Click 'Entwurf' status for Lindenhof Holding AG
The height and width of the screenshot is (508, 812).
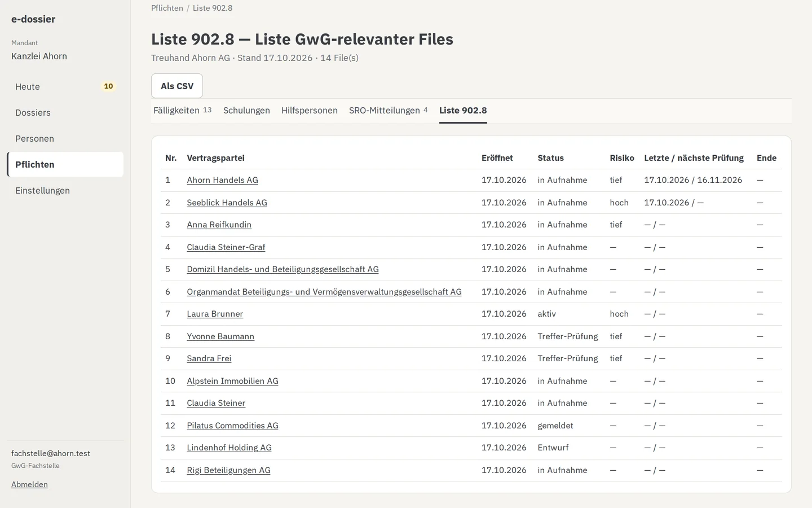[553, 448]
